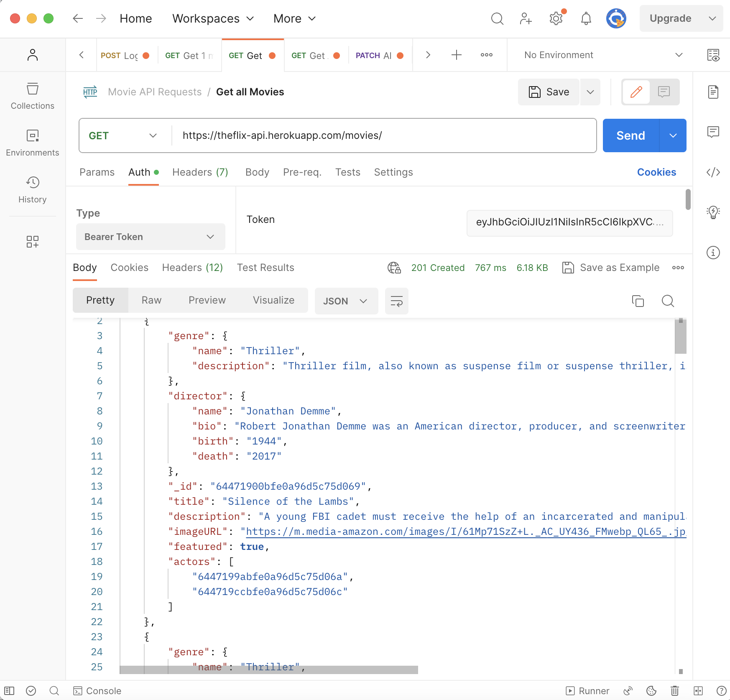Open the Collections sidebar panel
This screenshot has height=700, width=730.
(x=33, y=96)
